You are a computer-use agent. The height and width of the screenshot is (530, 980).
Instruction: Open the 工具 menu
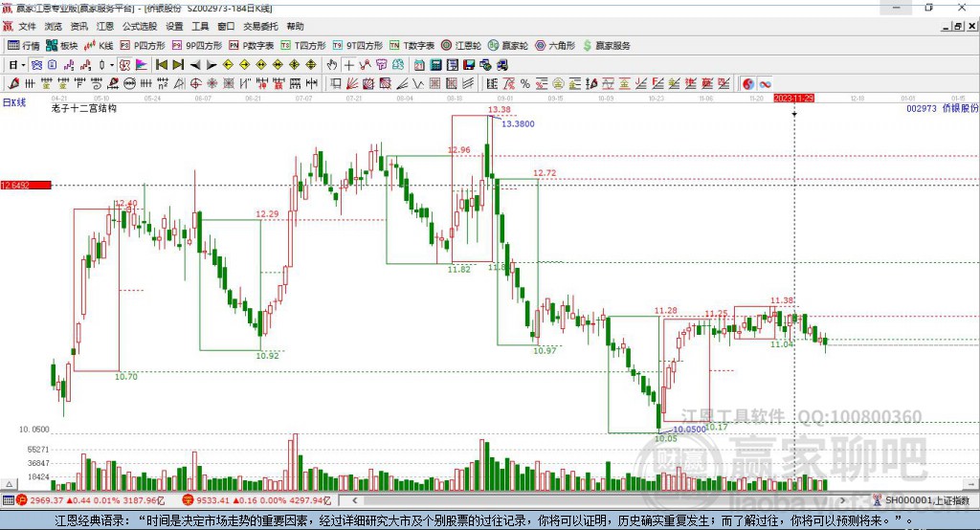point(200,26)
